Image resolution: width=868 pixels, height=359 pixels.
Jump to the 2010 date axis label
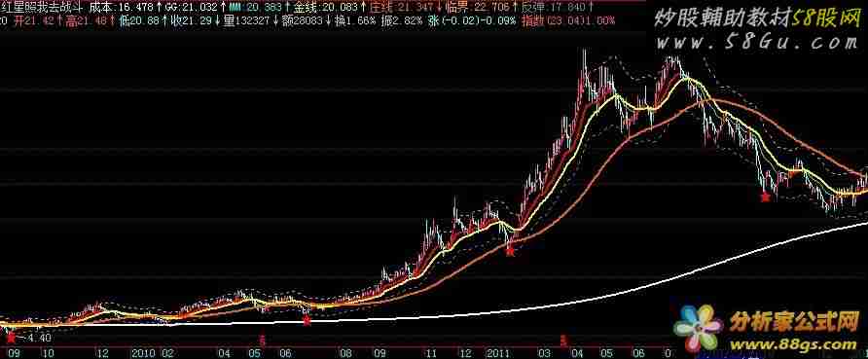click(143, 353)
